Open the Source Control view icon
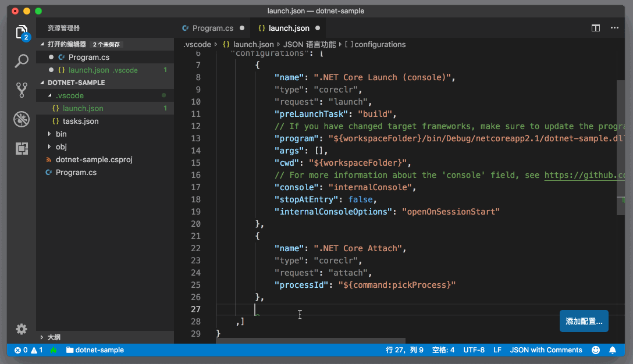The image size is (633, 364). pos(22,90)
